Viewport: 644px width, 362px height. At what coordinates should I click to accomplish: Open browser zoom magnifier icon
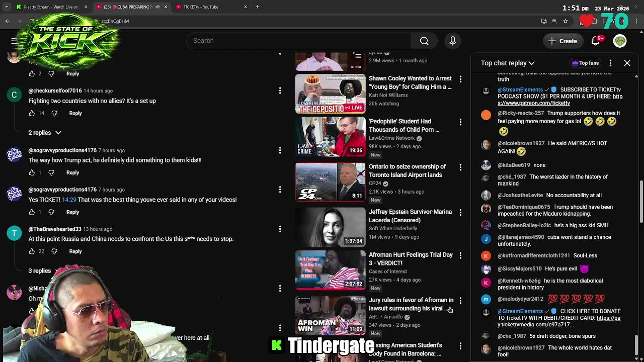pos(554,21)
